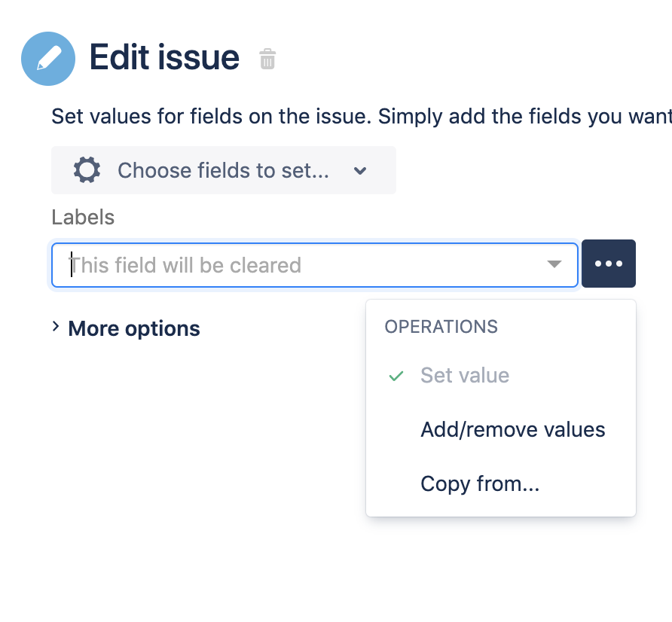The width and height of the screenshot is (672, 622).
Task: Open the Choose fields to set dropdown
Action: [x=224, y=170]
